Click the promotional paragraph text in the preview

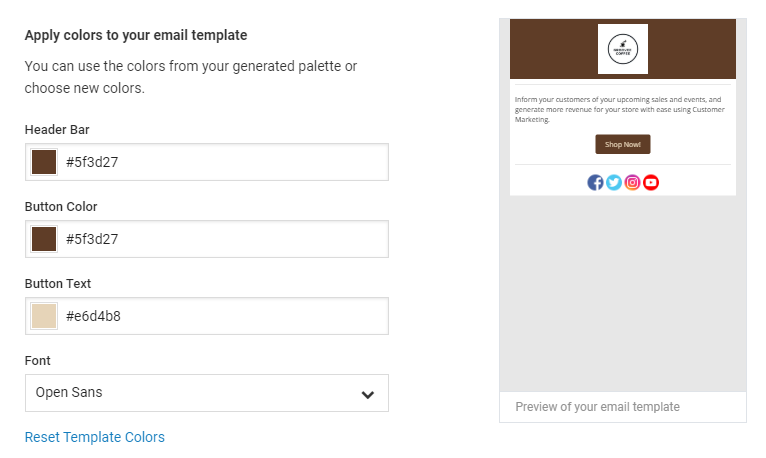tap(619, 109)
